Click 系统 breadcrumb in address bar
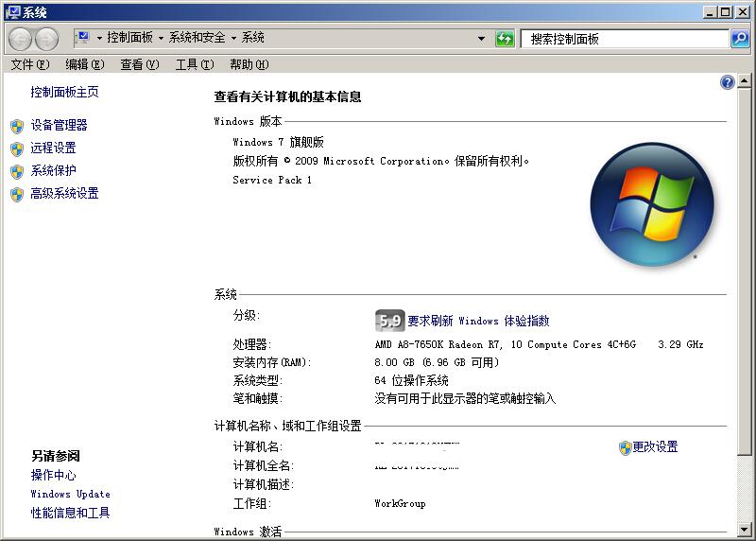Viewport: 756px width, 541px height. click(x=252, y=37)
